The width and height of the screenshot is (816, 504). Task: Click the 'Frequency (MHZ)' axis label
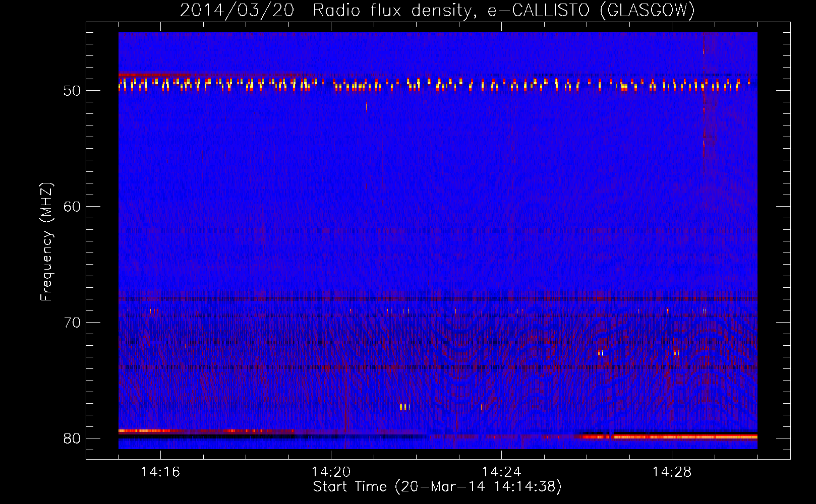[x=46, y=242]
